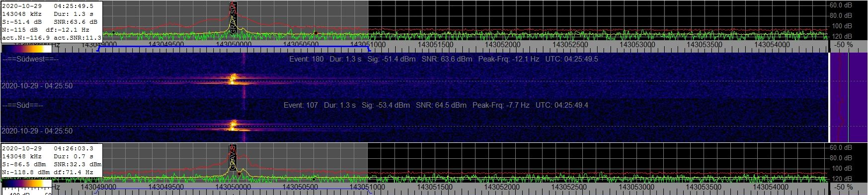Click 'act.N:-116.9' in upper info box
Image resolution: width=868 pixels, height=195 pixels.
click(26, 38)
